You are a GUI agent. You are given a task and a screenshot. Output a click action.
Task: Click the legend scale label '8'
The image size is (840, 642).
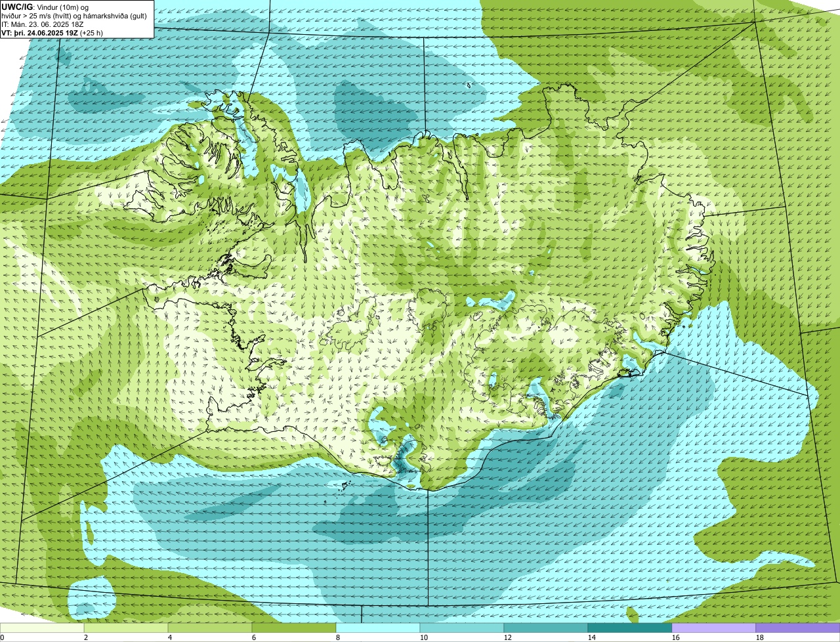tap(338, 637)
